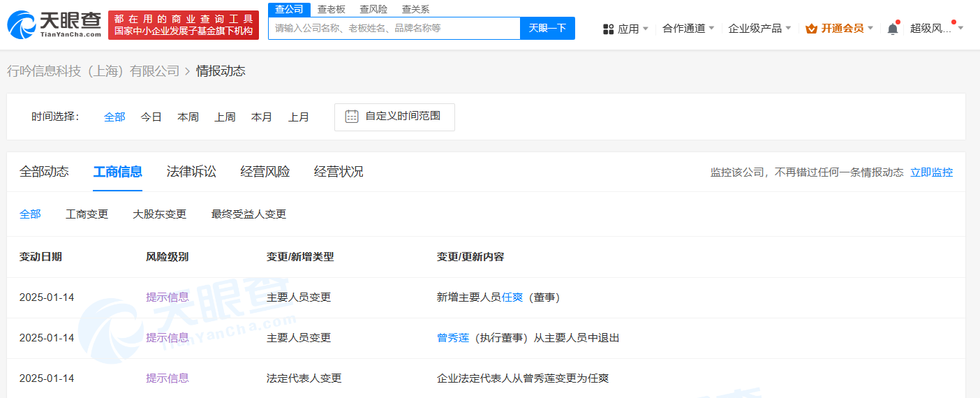Image resolution: width=980 pixels, height=398 pixels.
Task: Click 主要人员变更 in the 任爽 董事 row
Action: tap(299, 297)
